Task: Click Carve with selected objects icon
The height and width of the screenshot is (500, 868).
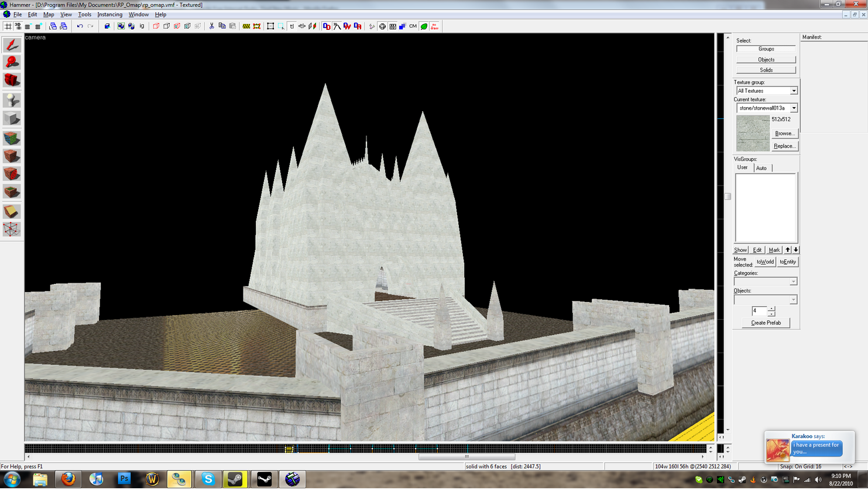Action: tap(107, 26)
